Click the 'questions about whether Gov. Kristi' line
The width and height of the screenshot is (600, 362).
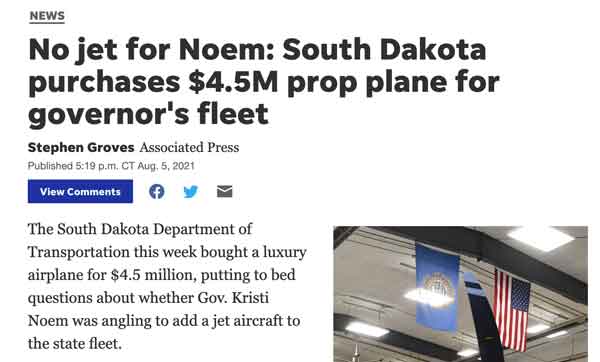(148, 298)
